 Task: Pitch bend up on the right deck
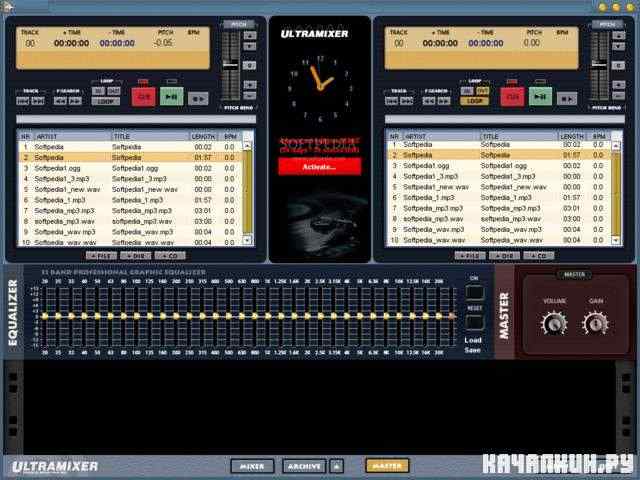619,84
